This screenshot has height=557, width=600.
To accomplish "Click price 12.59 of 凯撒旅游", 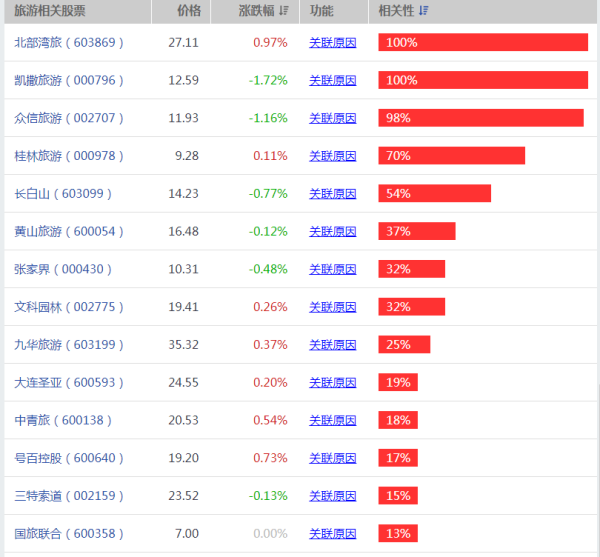I will pos(184,80).
